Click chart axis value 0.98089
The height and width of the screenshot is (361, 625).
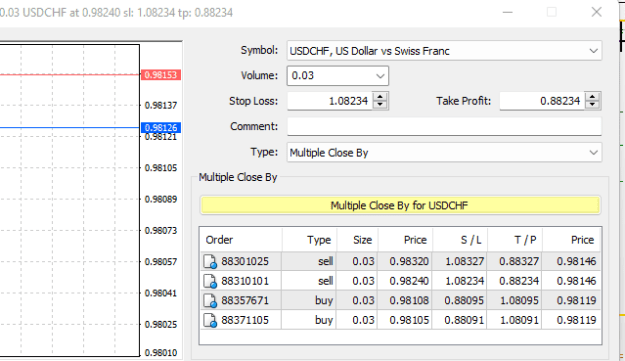pos(161,199)
